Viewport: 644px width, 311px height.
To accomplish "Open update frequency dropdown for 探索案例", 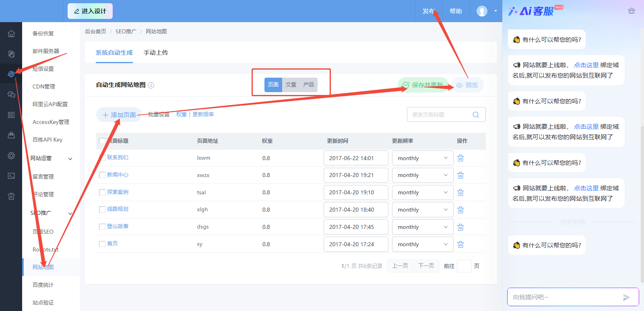I will pyautogui.click(x=423, y=192).
